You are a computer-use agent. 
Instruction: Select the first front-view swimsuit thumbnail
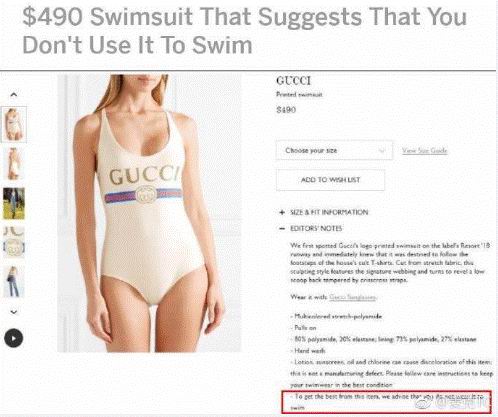pos(14,124)
